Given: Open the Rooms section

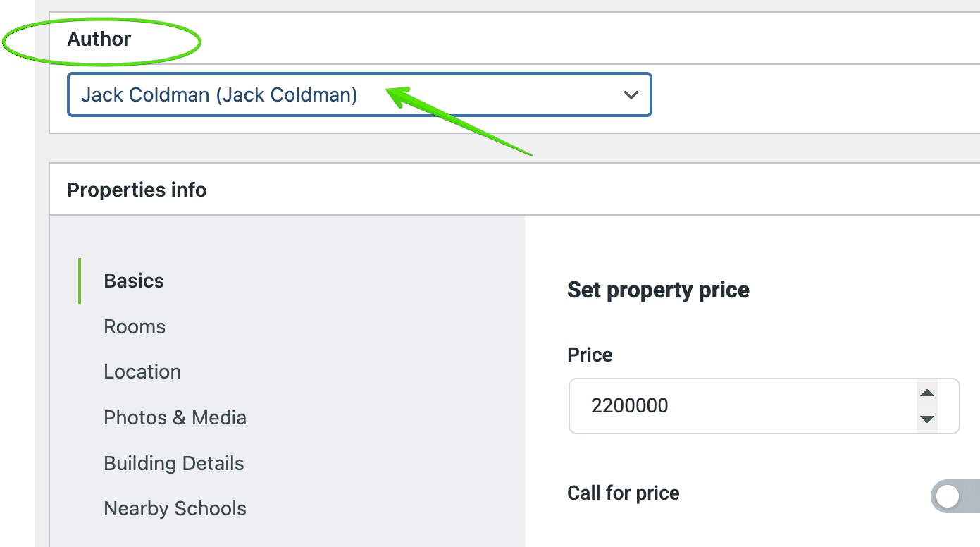Looking at the screenshot, I should point(135,326).
